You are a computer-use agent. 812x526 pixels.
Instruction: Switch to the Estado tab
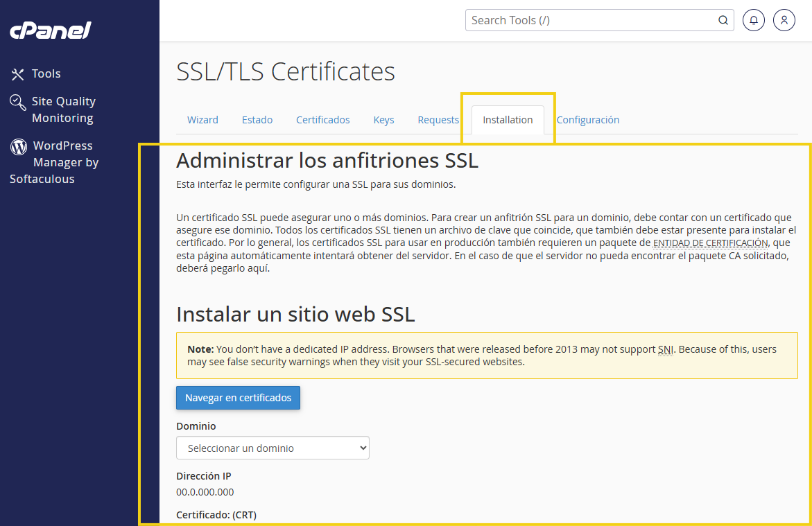coord(257,120)
